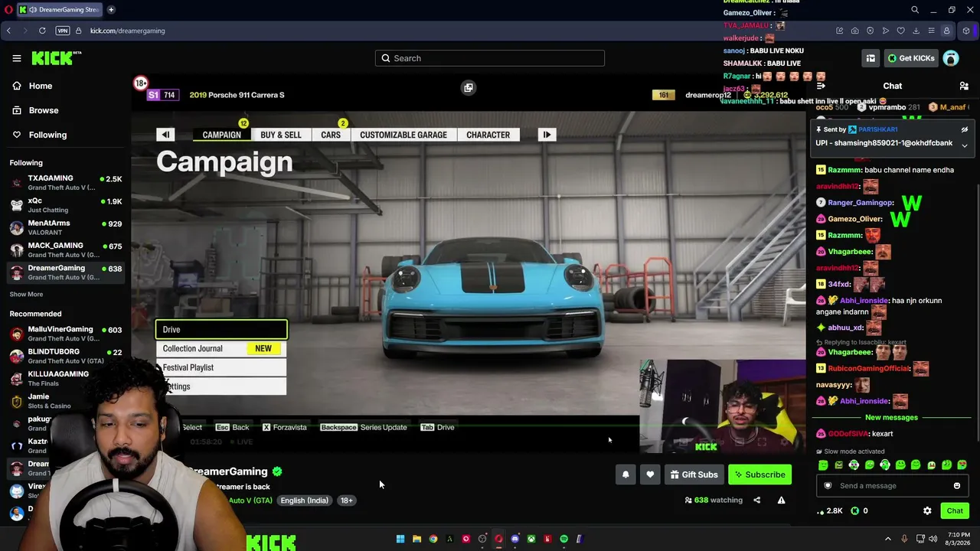
Task: Open MACK_GAMING channel in sidebar
Action: pyautogui.click(x=66, y=249)
